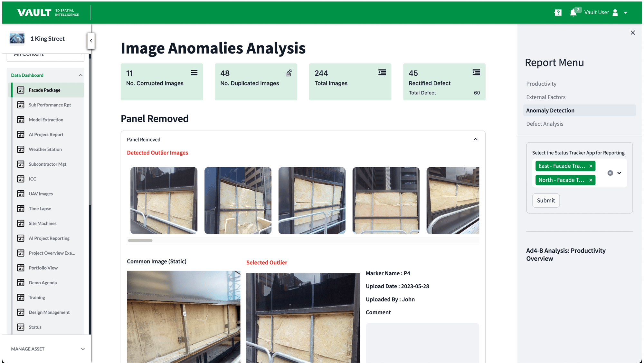
Task: Click the Common Image static photo
Action: [x=184, y=317]
